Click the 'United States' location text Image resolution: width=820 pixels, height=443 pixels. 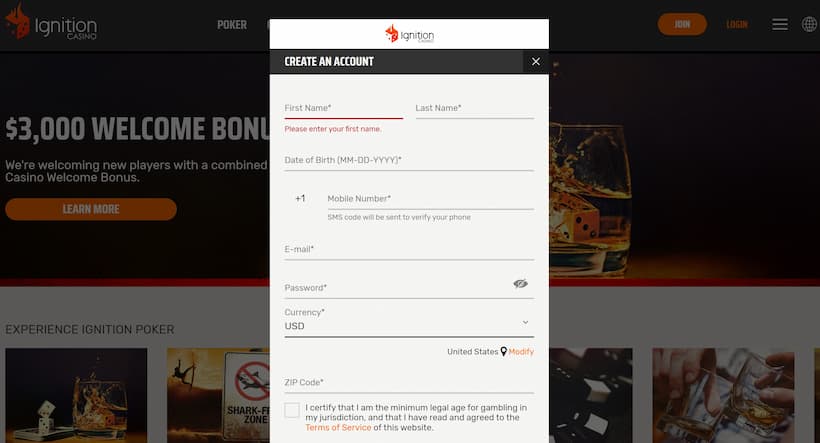point(473,351)
